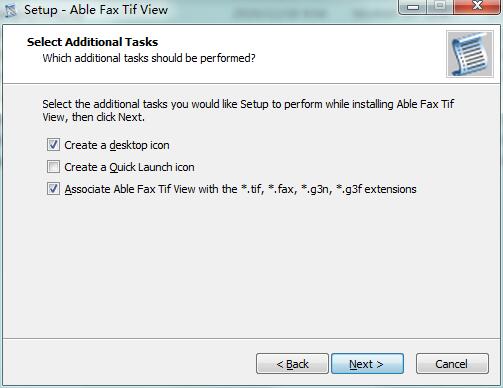Click the "Create a desktop icon" label text
Image resolution: width=503 pixels, height=388 pixels.
(117, 145)
